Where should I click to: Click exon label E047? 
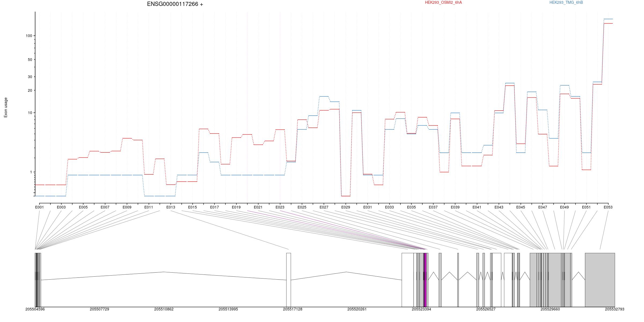coord(543,207)
